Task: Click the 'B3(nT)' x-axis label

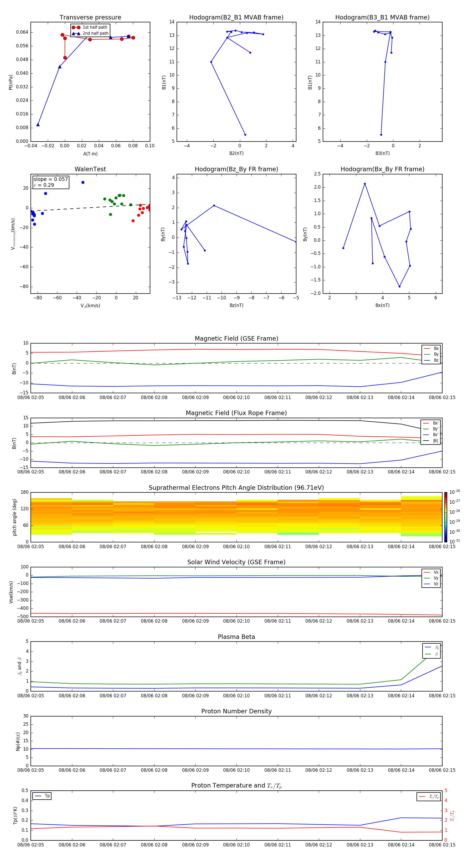Action: [x=382, y=153]
